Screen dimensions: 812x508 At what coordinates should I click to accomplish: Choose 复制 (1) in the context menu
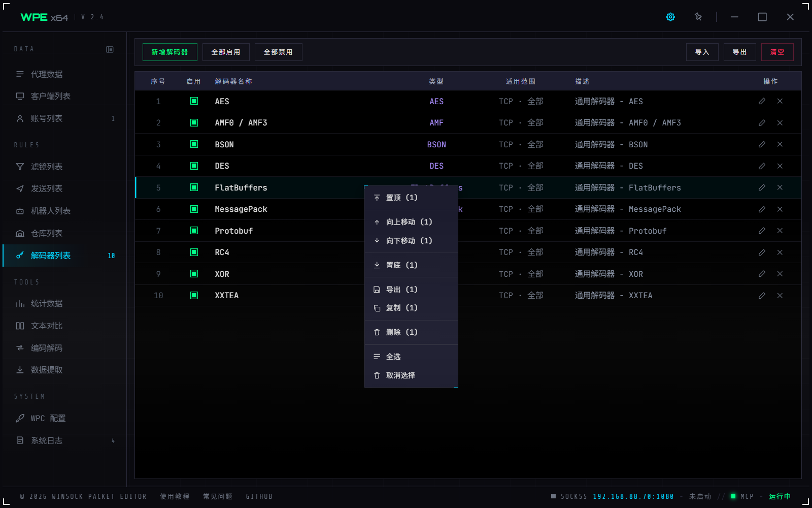point(411,308)
